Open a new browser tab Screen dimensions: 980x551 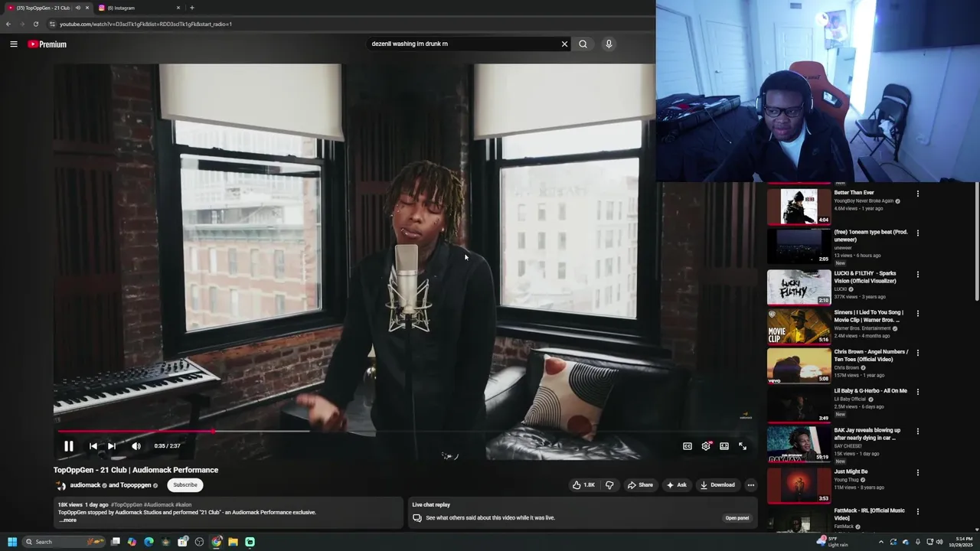click(x=192, y=8)
